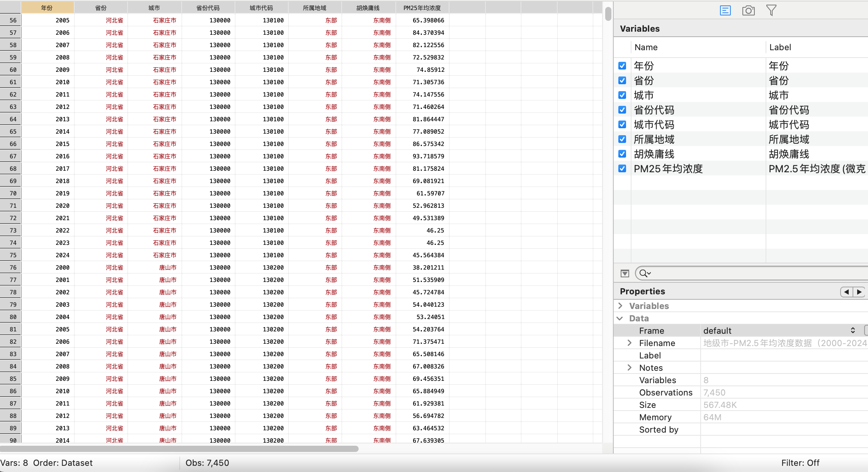868x472 pixels.
Task: Click the Variables properties toolbar icon
Action: coord(725,10)
